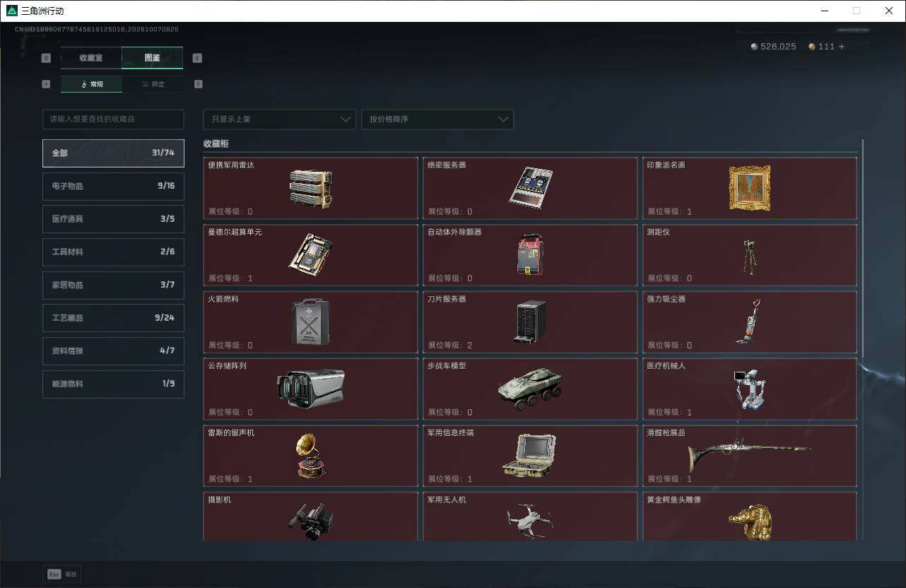Open the 军用信息终端 terminal case image
Image resolution: width=906 pixels, height=588 pixels.
tap(530, 456)
